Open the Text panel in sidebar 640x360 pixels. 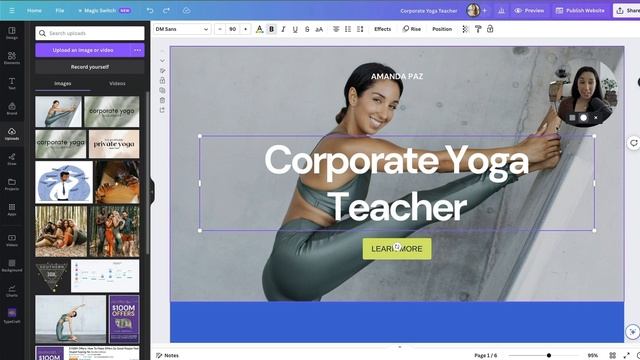[x=12, y=83]
